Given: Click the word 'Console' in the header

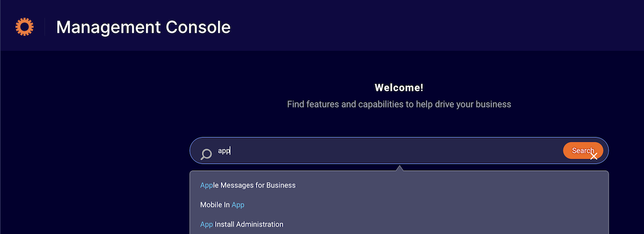Looking at the screenshot, I should [198, 27].
